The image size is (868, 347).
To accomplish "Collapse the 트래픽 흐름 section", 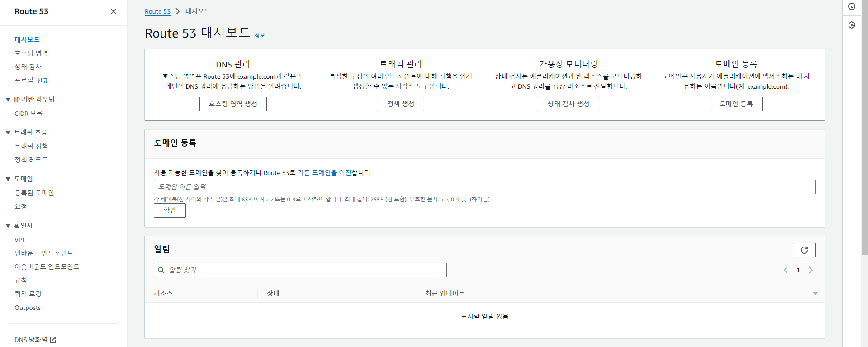I will tap(8, 133).
